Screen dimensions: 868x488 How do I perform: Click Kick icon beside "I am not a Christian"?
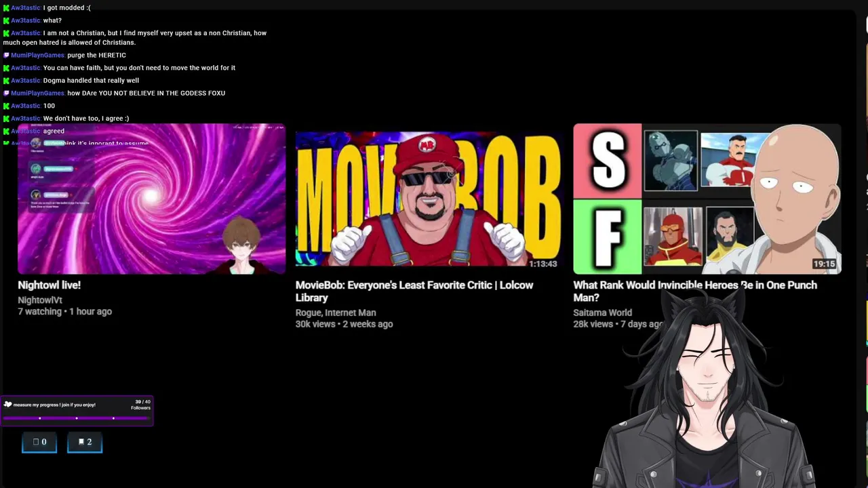click(x=6, y=33)
